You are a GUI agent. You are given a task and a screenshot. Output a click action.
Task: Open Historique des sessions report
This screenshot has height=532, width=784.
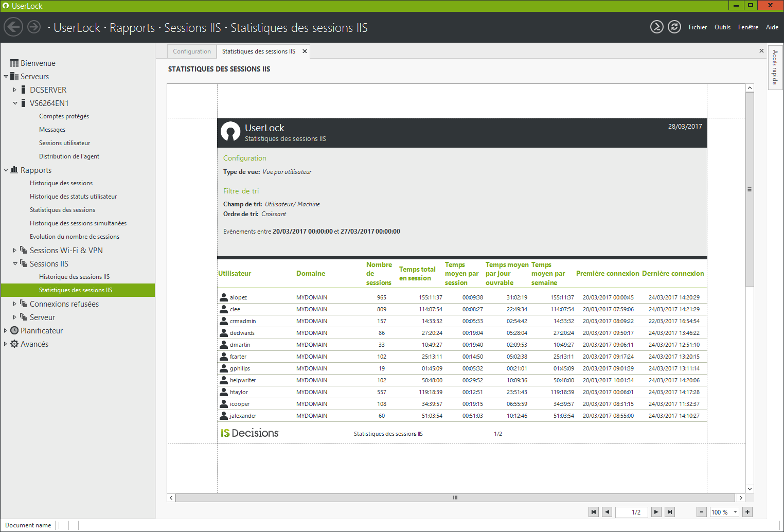point(61,183)
